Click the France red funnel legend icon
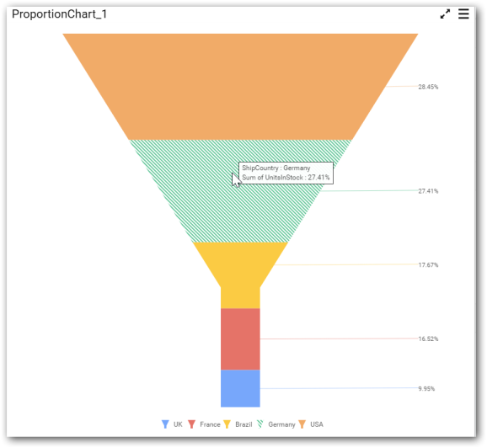487x448 pixels. tap(191, 424)
